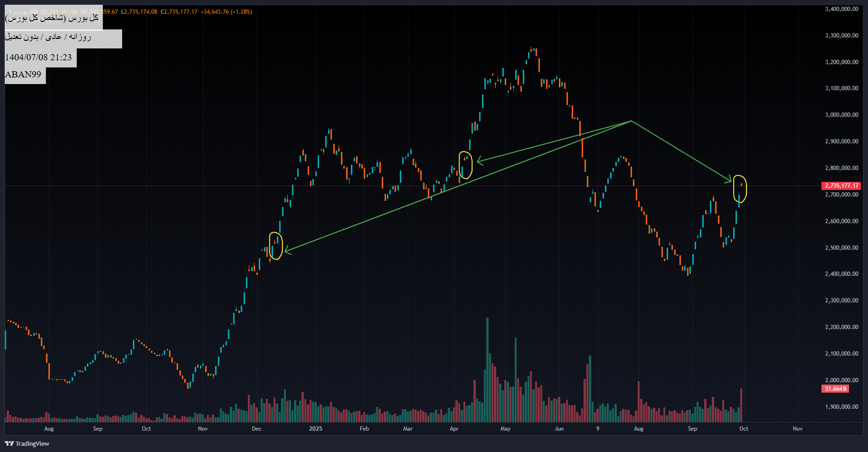Select the ABAN99 text annotation
The image size is (868, 452).
coord(23,75)
